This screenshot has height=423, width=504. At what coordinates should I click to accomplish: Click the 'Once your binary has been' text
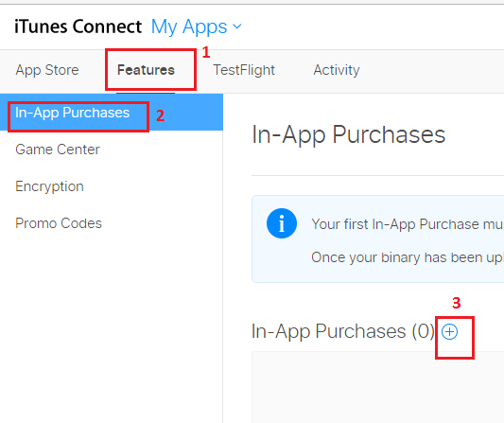[408, 257]
